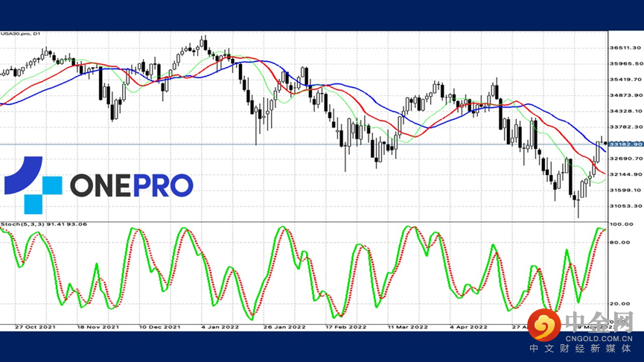Click the 34873.90 price axis label
Screen dimensions: 644x362
[626, 95]
